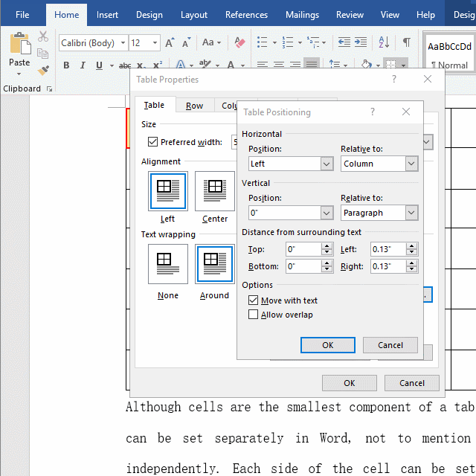This screenshot has height=476, width=476.
Task: Select None text wrapping
Action: 168,264
